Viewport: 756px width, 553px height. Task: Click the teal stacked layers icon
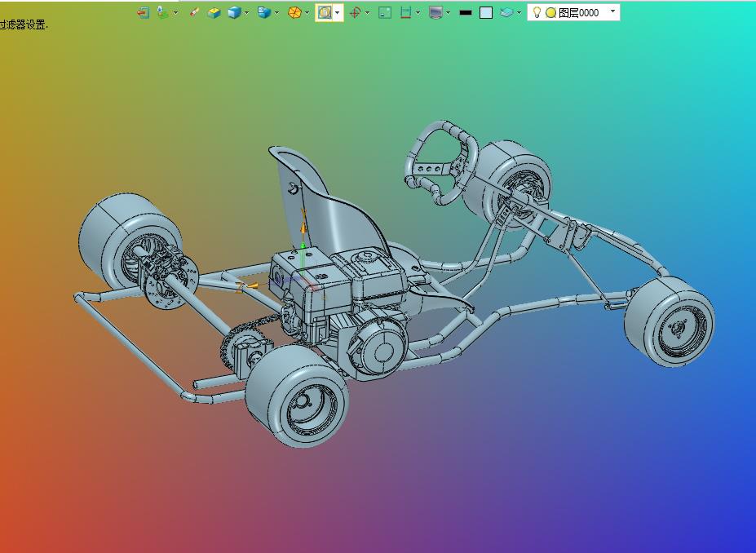506,12
